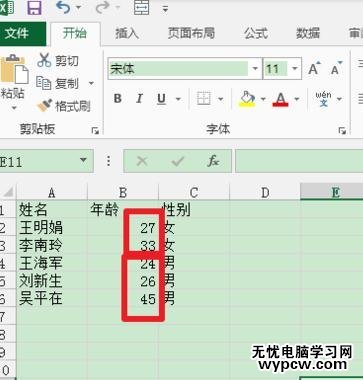Open the font name dropdown list
Screen dimensions: 363x380
coord(255,69)
